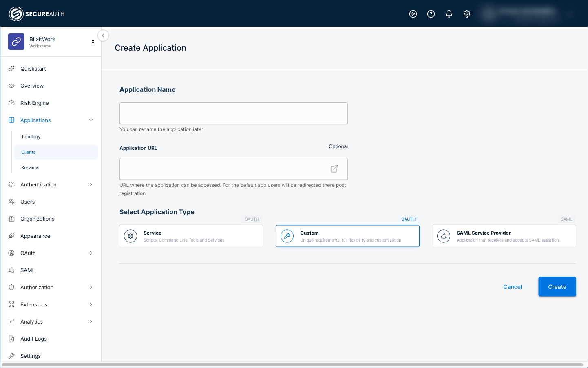Open the top bar settings gear

467,14
